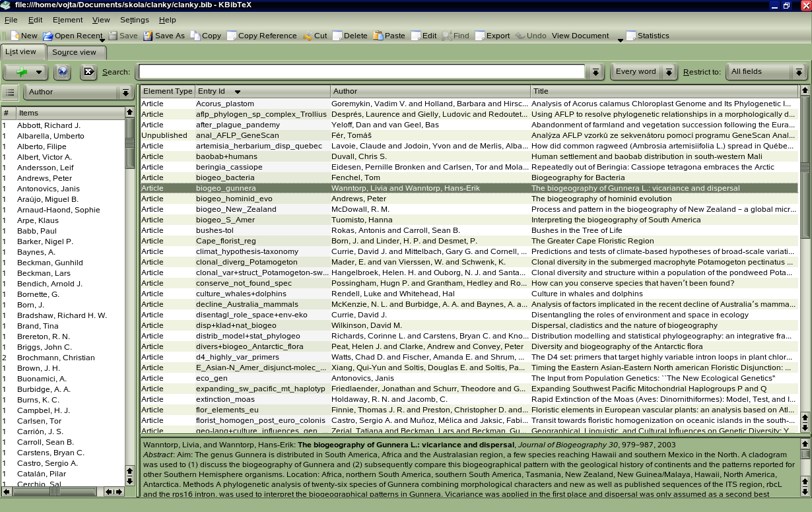Click the Export toolbar icon
812x512 pixels.
coord(480,36)
